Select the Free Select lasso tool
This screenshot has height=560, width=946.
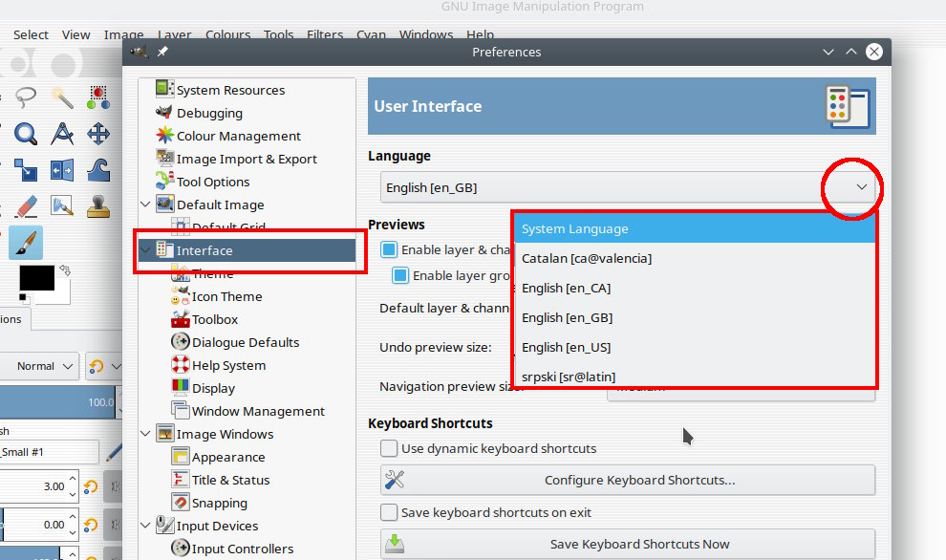[x=25, y=97]
